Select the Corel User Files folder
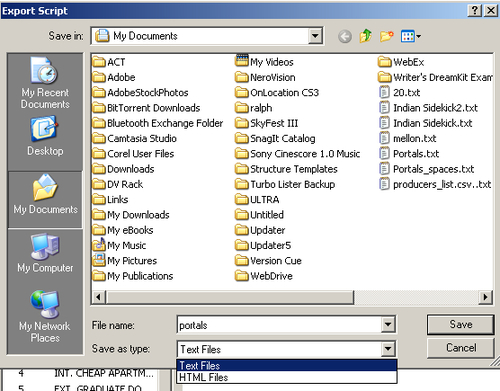500x391 pixels. pyautogui.click(x=133, y=154)
